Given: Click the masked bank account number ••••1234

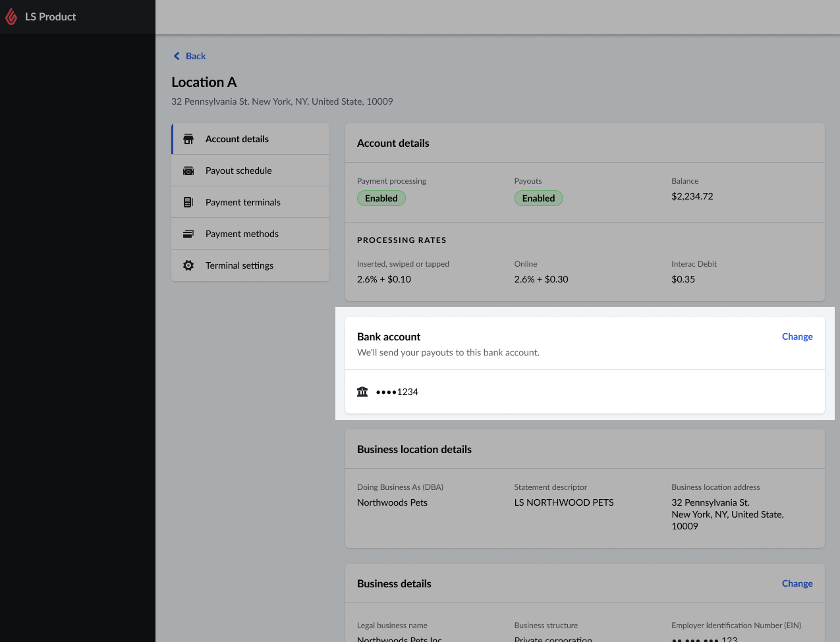Looking at the screenshot, I should pyautogui.click(x=397, y=392).
